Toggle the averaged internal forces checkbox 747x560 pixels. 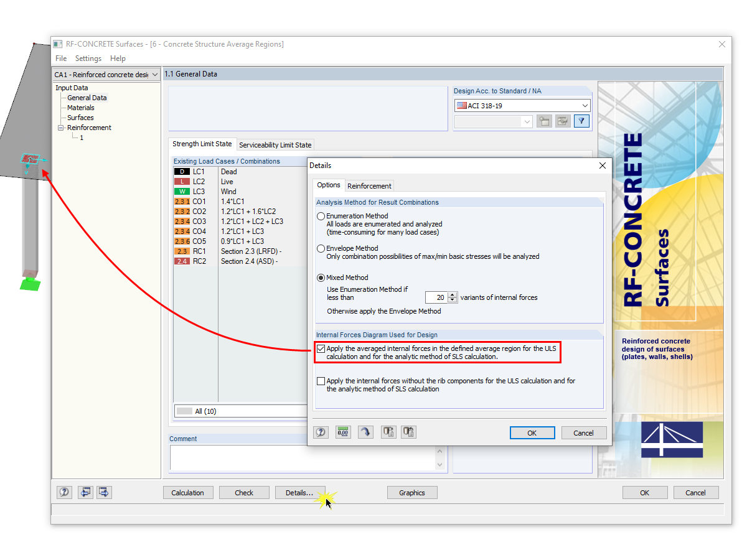click(x=321, y=349)
